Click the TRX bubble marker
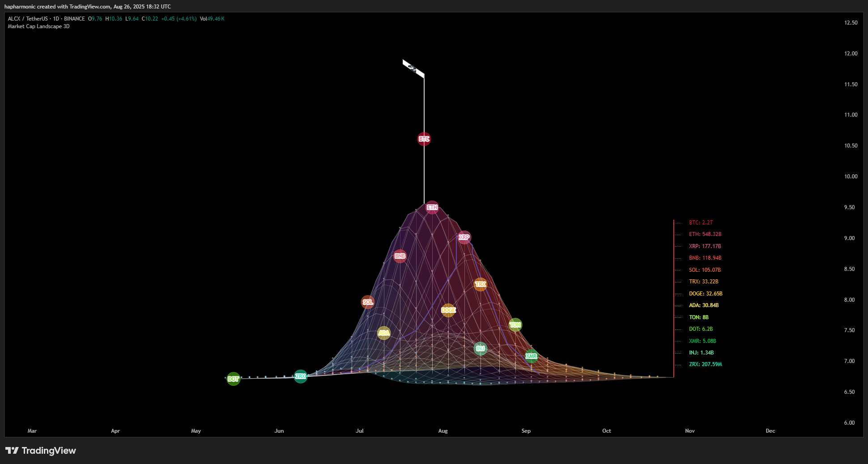The height and width of the screenshot is (464, 868). point(481,284)
